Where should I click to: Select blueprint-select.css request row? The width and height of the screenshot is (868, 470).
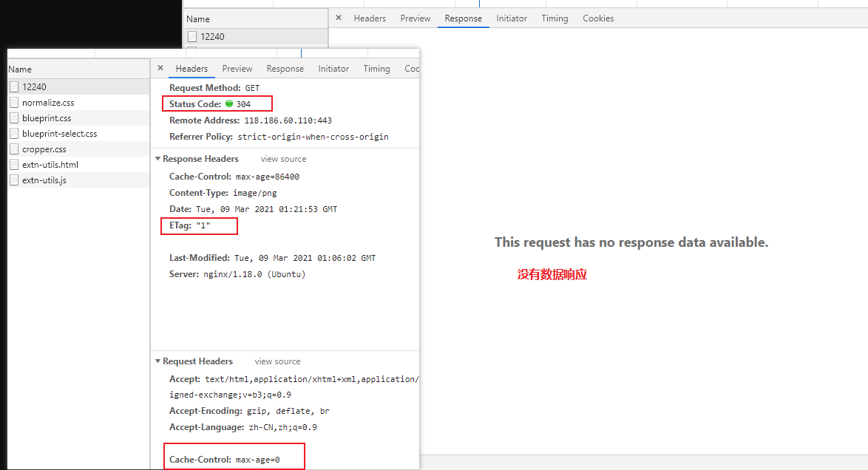click(x=78, y=134)
